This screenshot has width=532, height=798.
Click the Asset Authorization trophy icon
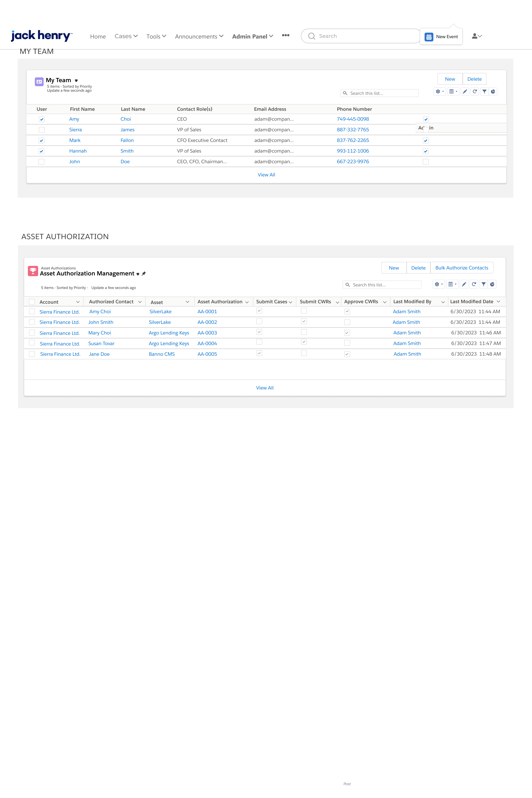[33, 271]
